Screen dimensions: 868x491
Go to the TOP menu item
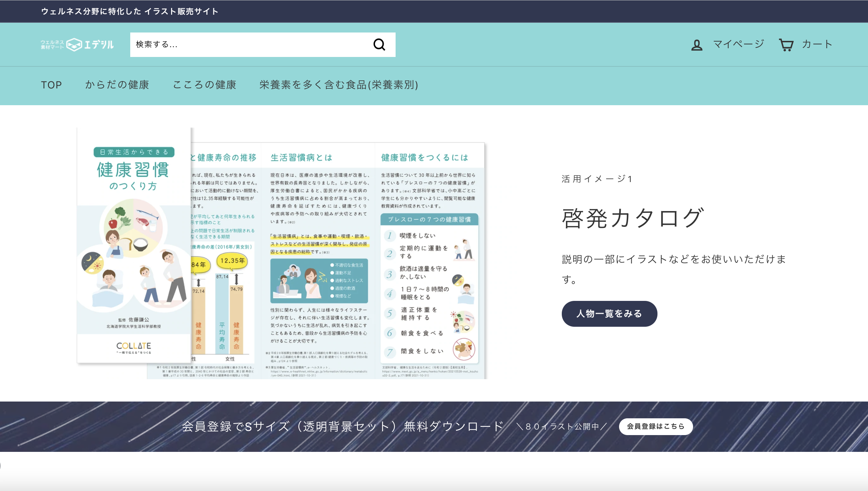(x=51, y=85)
